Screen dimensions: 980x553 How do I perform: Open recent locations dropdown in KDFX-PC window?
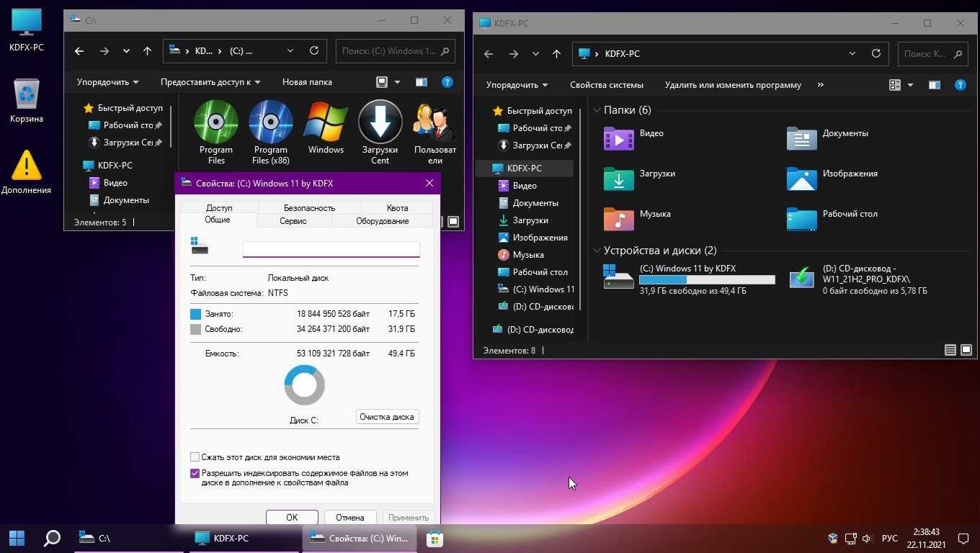[535, 54]
